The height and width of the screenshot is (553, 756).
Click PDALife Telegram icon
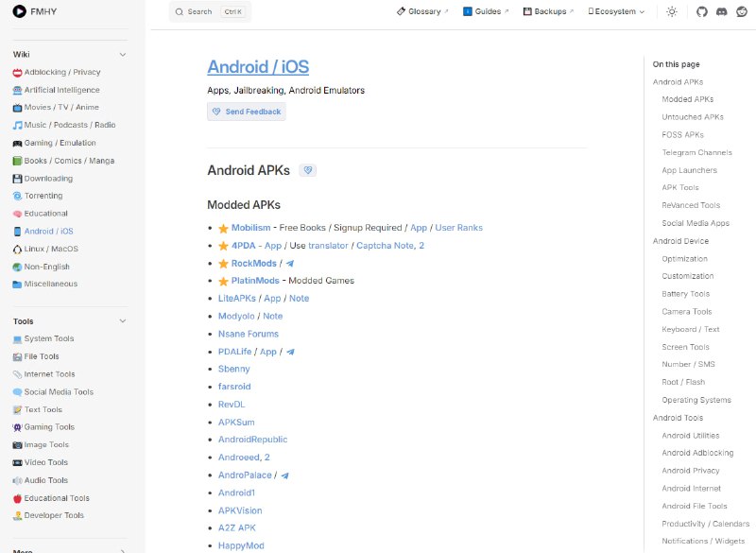[290, 352]
